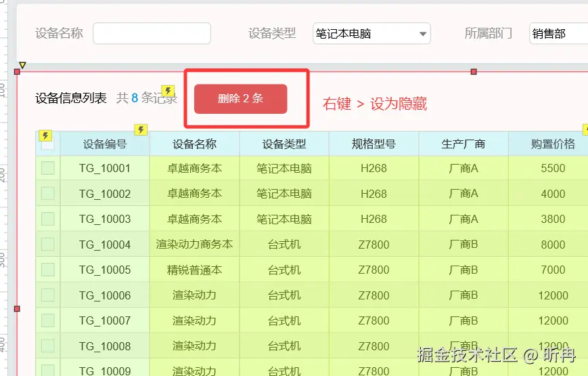Check the box for row TG_10005

coord(47,270)
